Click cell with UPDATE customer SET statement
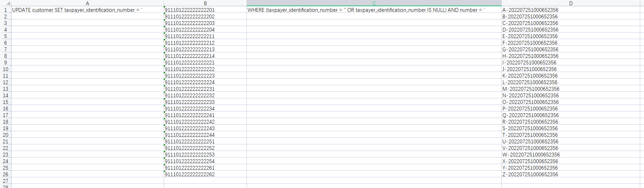The height and width of the screenshot is (188, 644). coord(88,10)
